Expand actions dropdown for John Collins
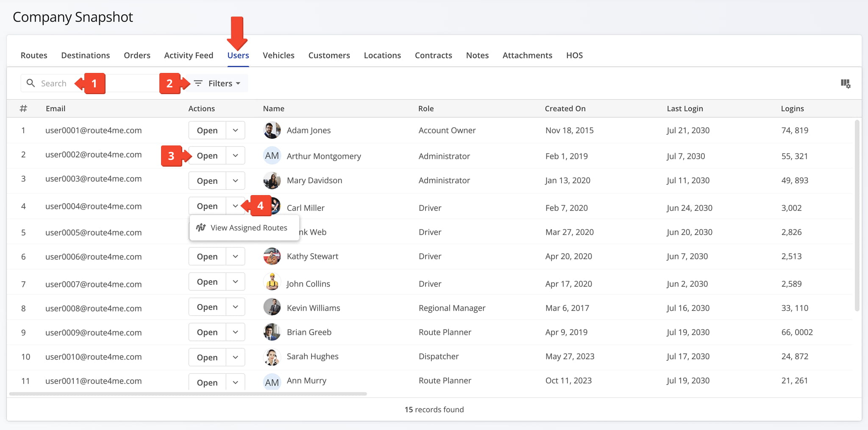The height and width of the screenshot is (430, 868). [x=236, y=282]
